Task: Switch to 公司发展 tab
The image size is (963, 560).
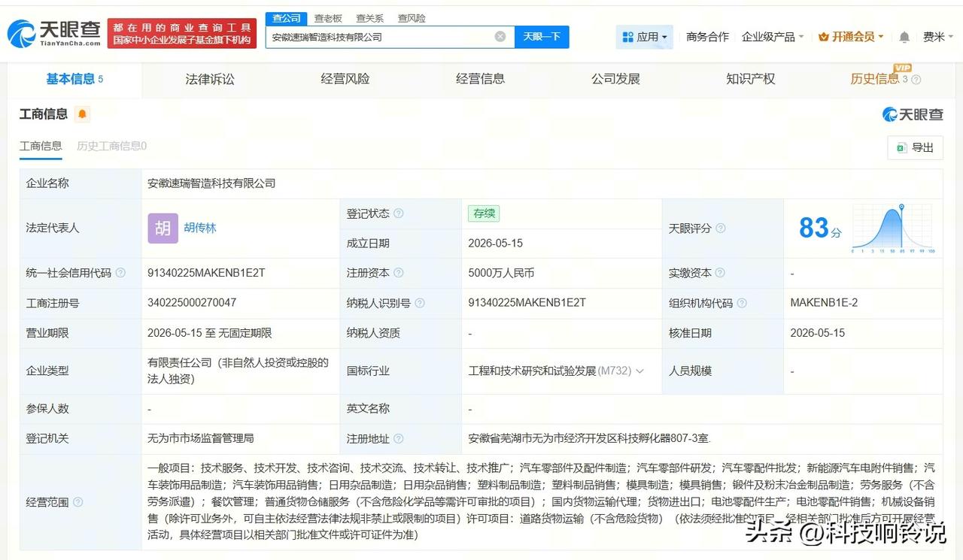Action: [615, 79]
